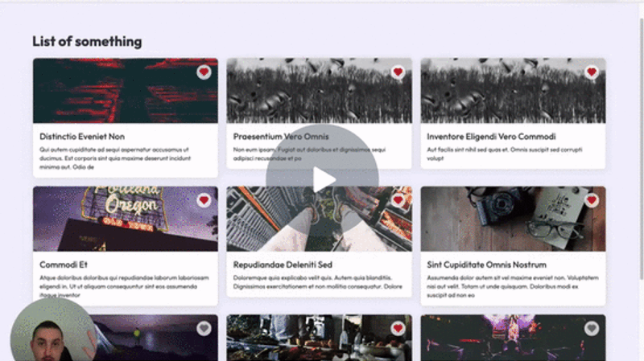Toggle the heart on Repudiandae Deleniti Sed card
Image resolution: width=644 pixels, height=361 pixels.
pyautogui.click(x=398, y=200)
